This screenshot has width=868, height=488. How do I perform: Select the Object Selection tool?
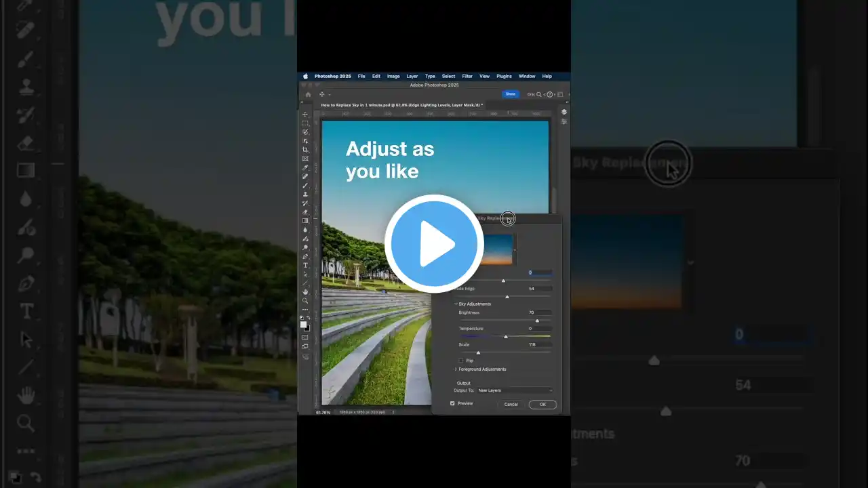coord(305,140)
